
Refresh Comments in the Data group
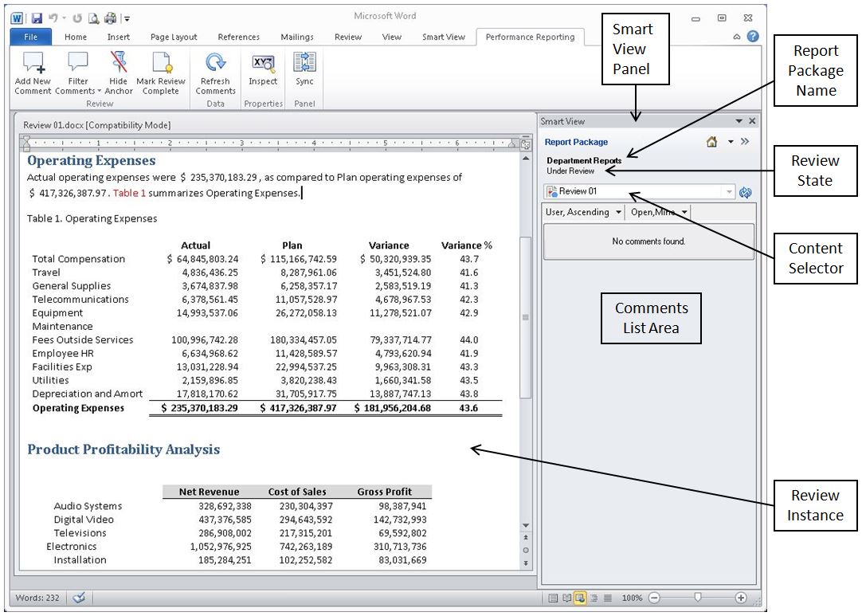pos(215,72)
